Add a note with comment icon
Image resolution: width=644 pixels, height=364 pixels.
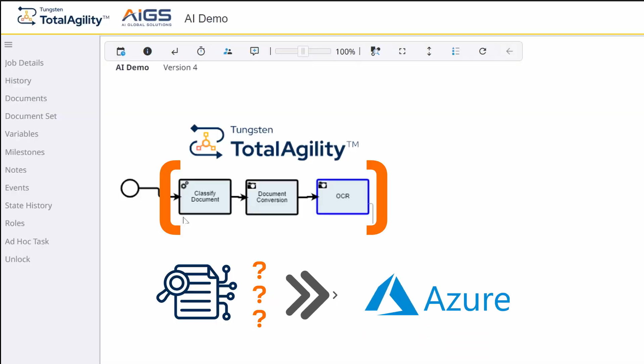tap(254, 51)
